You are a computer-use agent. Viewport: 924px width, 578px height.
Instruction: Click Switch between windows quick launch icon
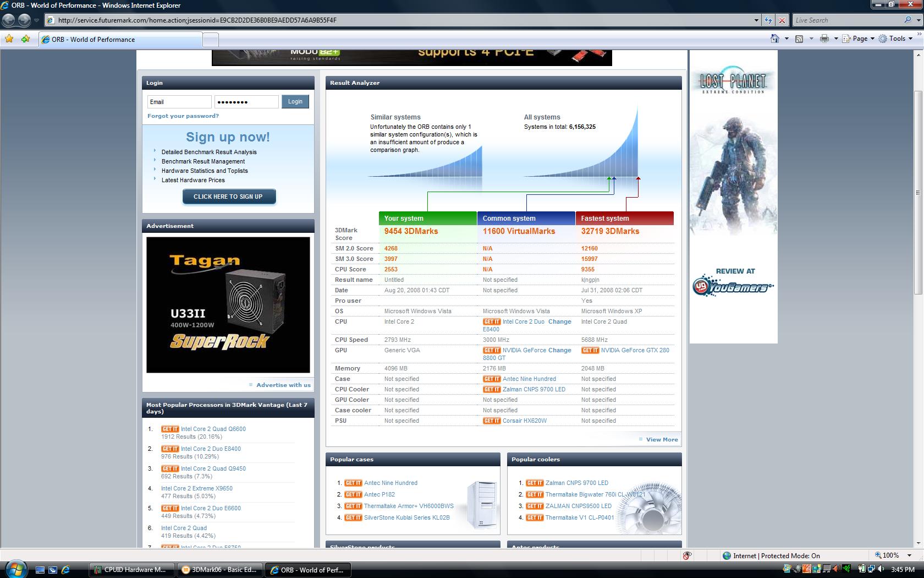tap(53, 570)
